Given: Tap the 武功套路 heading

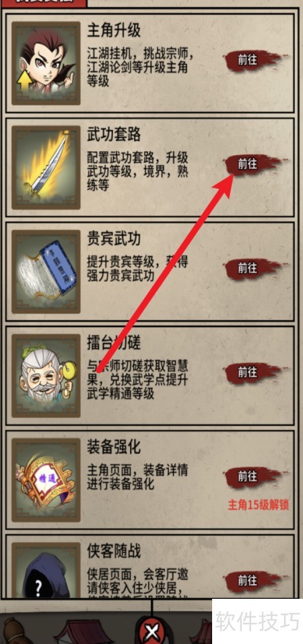Looking at the screenshot, I should tap(114, 134).
